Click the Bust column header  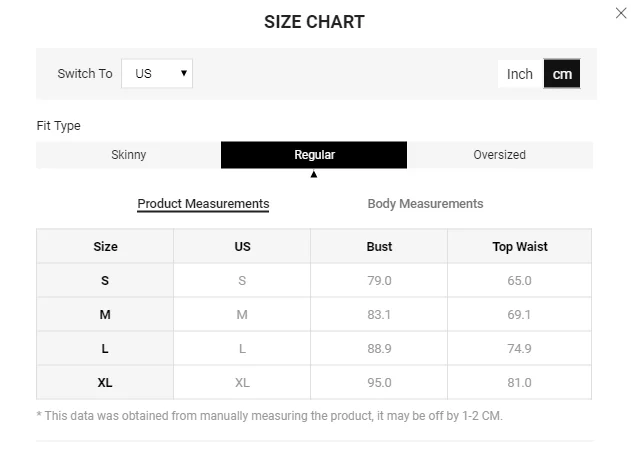point(379,246)
